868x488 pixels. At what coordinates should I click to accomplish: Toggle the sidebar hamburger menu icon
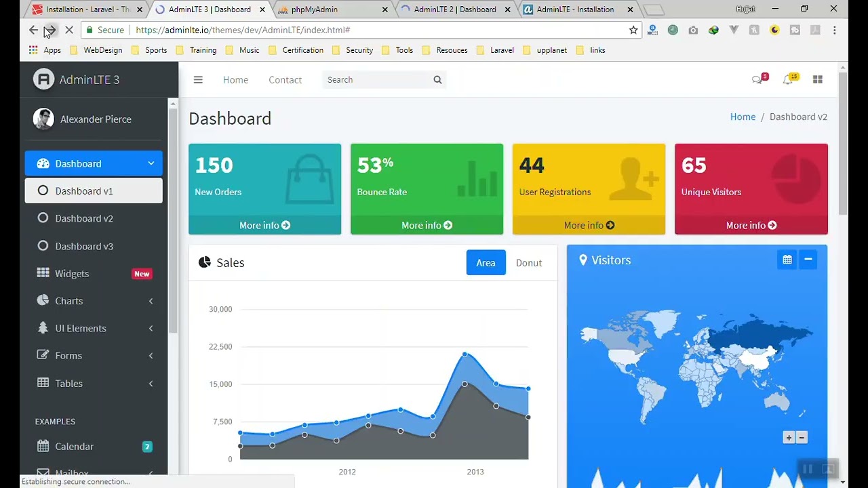(x=198, y=80)
